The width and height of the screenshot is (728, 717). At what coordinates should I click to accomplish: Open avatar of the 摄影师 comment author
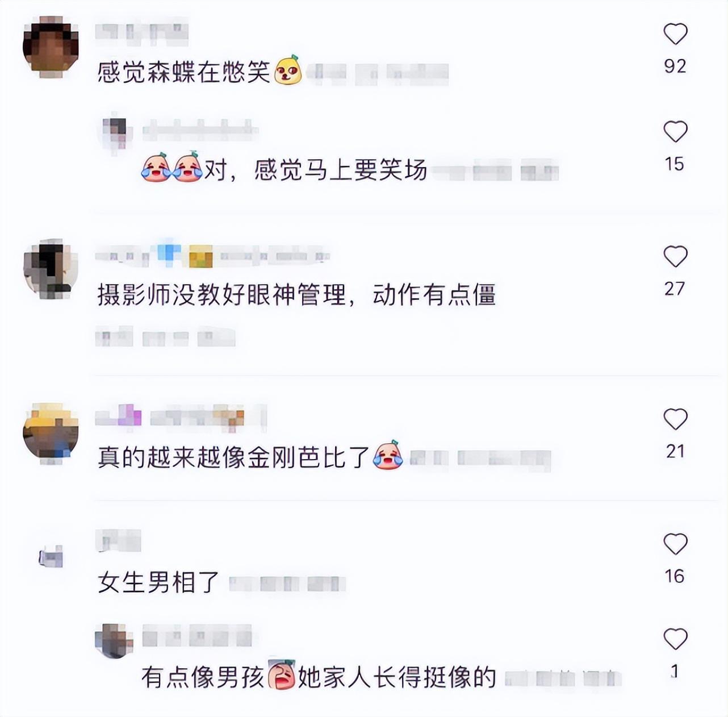coord(51,268)
